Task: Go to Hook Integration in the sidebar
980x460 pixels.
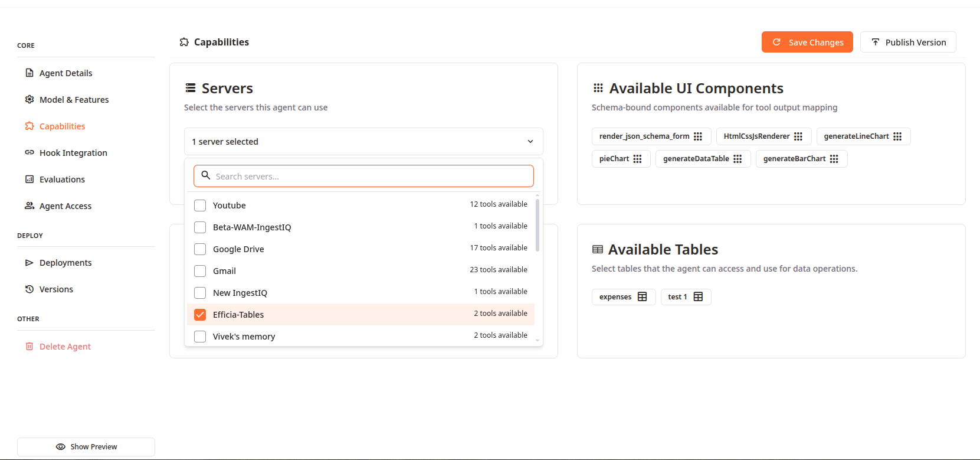Action: 73,153
